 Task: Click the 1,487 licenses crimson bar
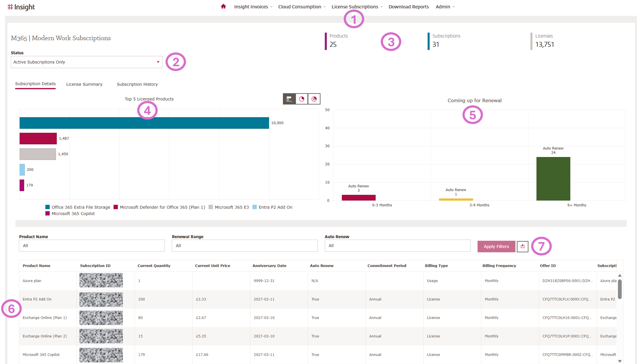pyautogui.click(x=38, y=139)
